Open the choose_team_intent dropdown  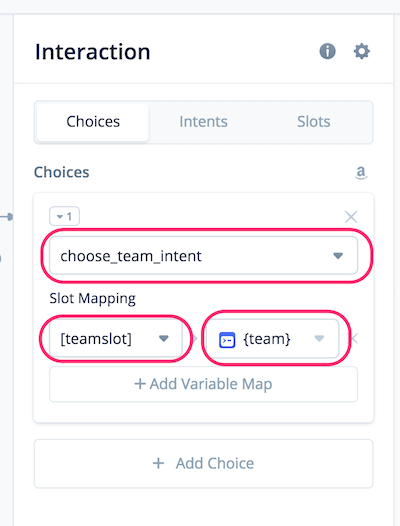203,256
